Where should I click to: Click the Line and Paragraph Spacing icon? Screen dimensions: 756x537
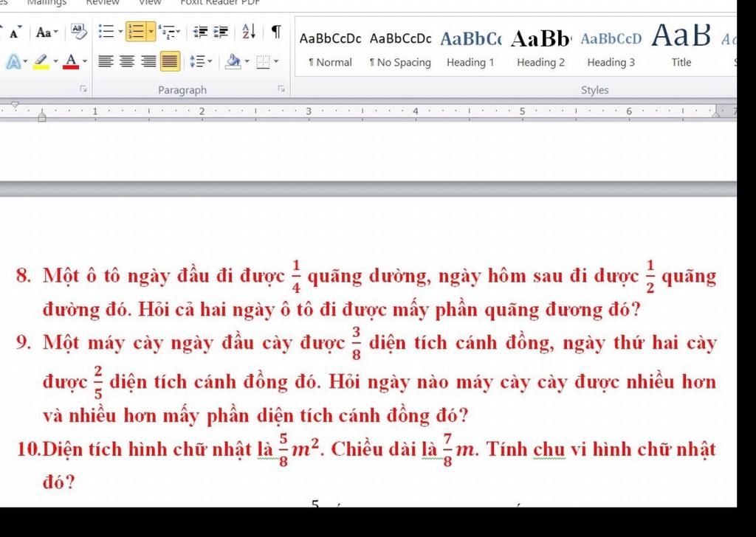[x=197, y=61]
